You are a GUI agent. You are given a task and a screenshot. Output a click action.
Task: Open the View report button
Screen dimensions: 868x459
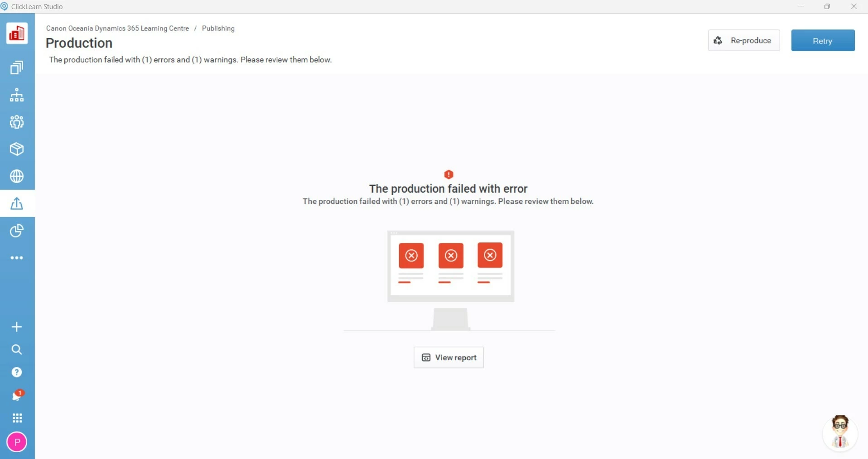click(x=448, y=358)
